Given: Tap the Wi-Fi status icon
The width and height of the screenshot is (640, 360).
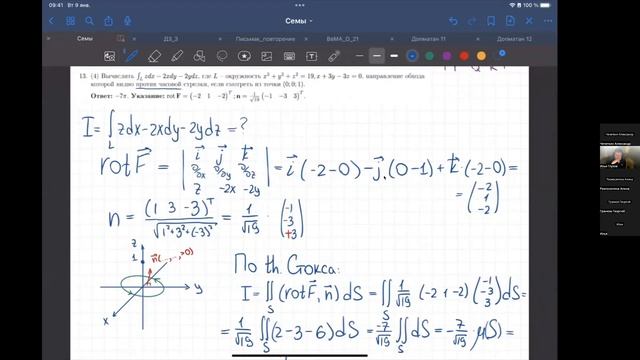Looking at the screenshot, I should (x=513, y=5).
